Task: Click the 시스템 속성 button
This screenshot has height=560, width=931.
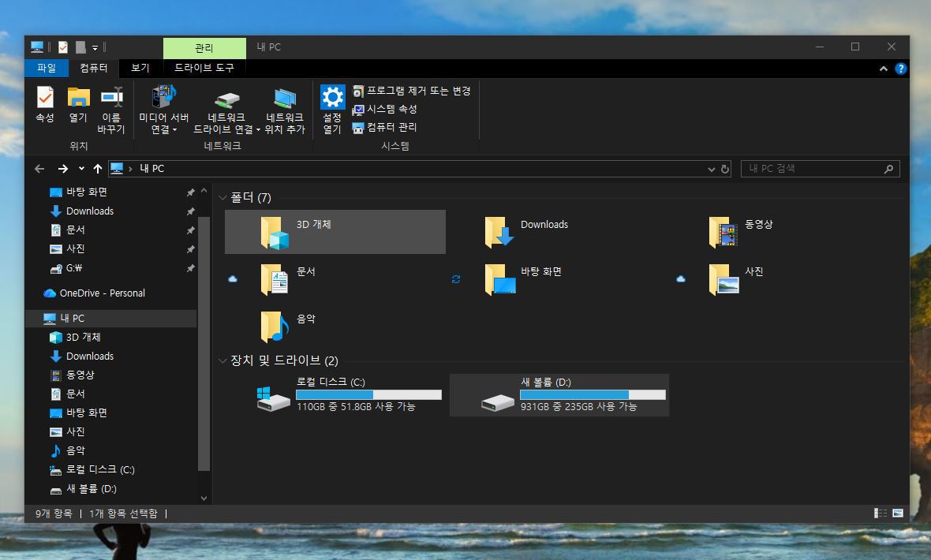Action: tap(385, 110)
